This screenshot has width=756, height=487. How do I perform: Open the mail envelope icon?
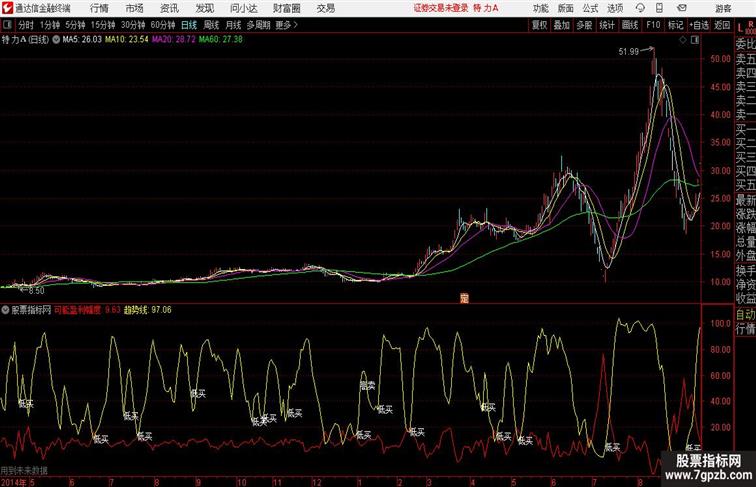tap(682, 8)
